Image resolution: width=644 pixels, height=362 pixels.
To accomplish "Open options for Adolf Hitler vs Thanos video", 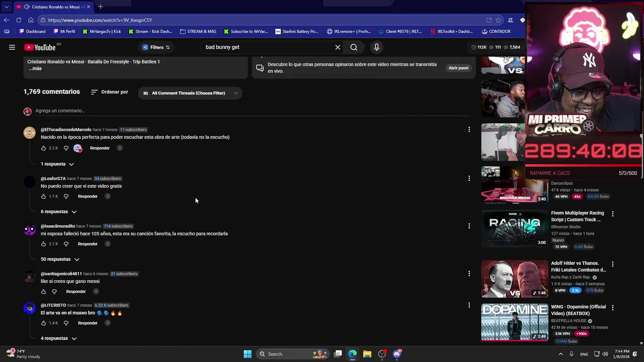I will [x=612, y=264].
